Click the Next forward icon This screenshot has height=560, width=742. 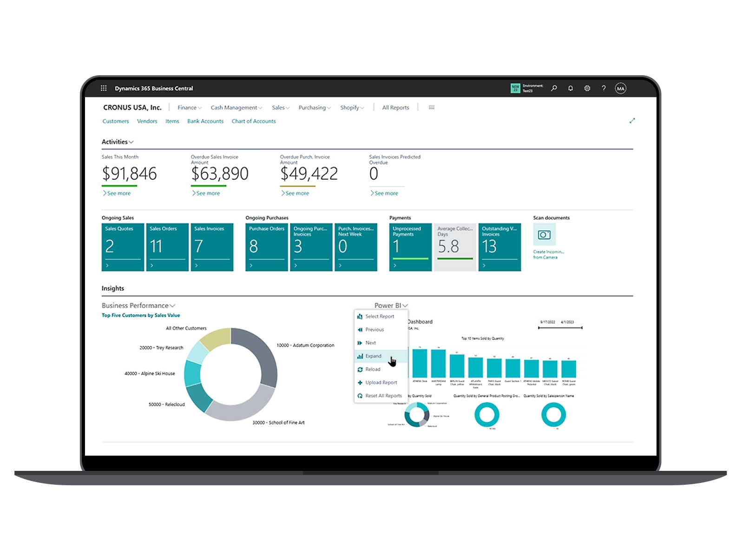[x=360, y=343]
